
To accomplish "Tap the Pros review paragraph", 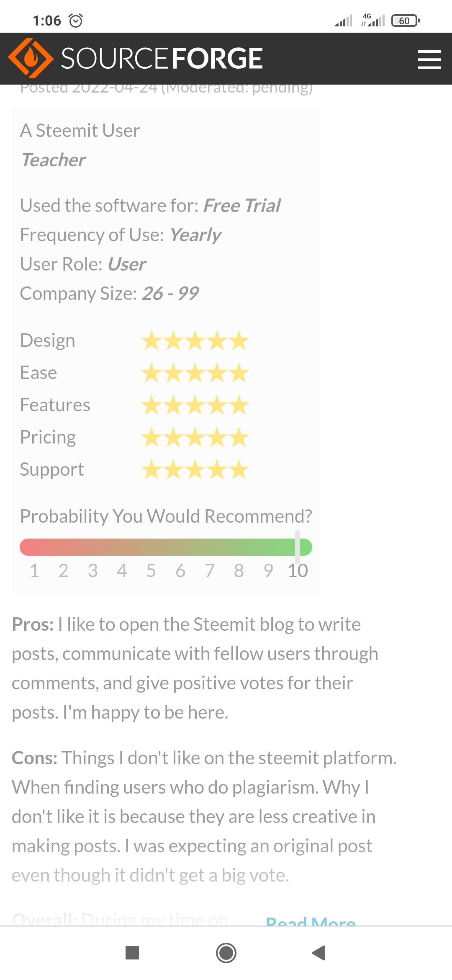I will point(195,668).
